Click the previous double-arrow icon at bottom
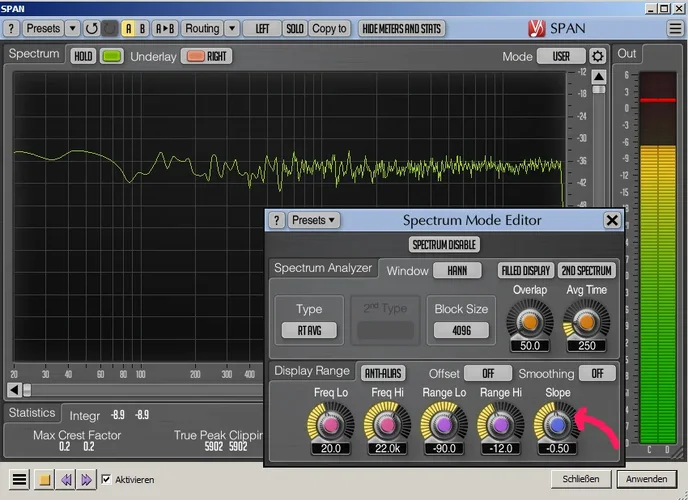This screenshot has height=500, width=688. 66,480
